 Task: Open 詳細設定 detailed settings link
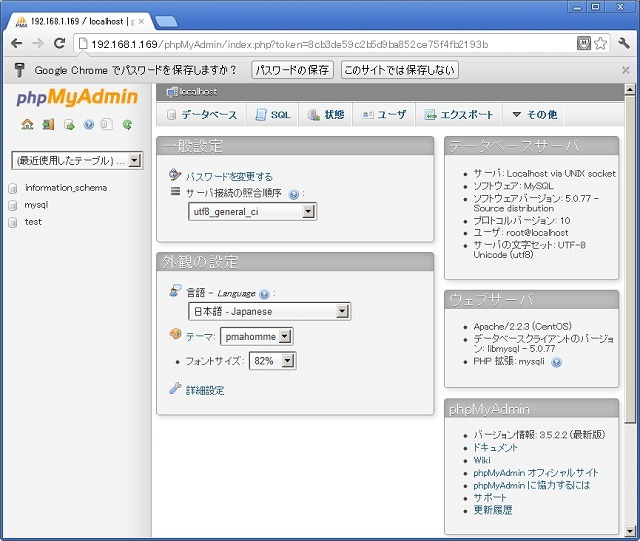205,390
